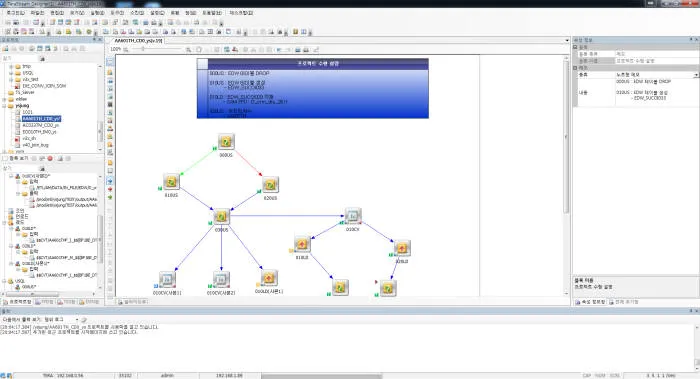Expand the USQL folder in project tree
This screenshot has height=379, width=700.
pyautogui.click(x=11, y=73)
